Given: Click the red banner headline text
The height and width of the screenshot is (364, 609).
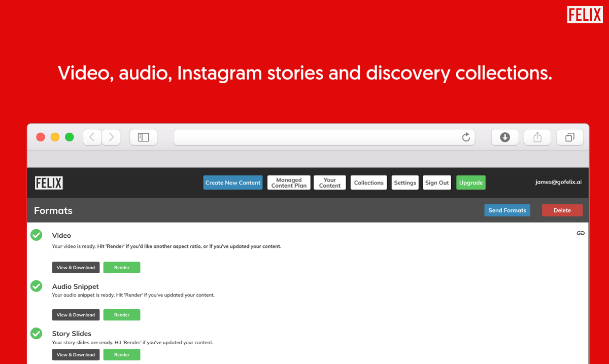Looking at the screenshot, I should [304, 73].
